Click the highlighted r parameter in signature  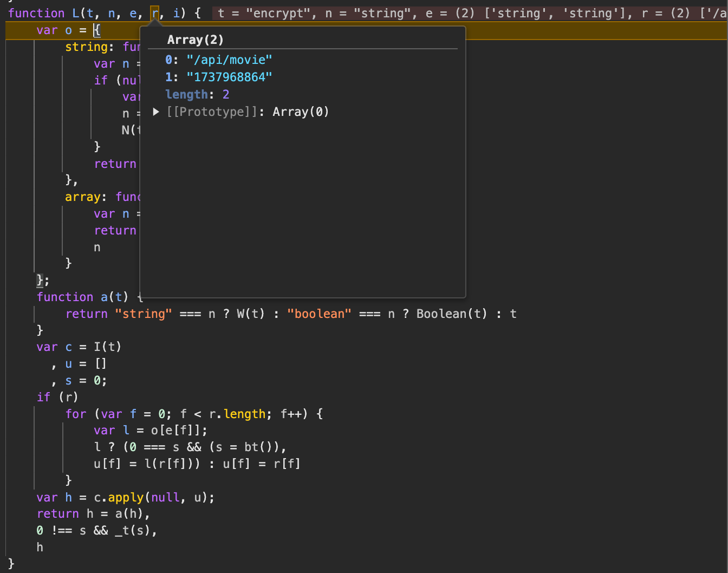click(x=155, y=13)
